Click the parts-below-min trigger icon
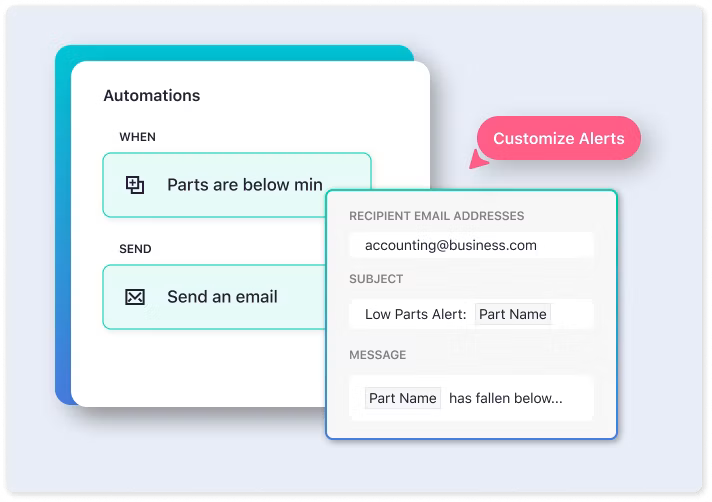The image size is (712, 502). [135, 185]
